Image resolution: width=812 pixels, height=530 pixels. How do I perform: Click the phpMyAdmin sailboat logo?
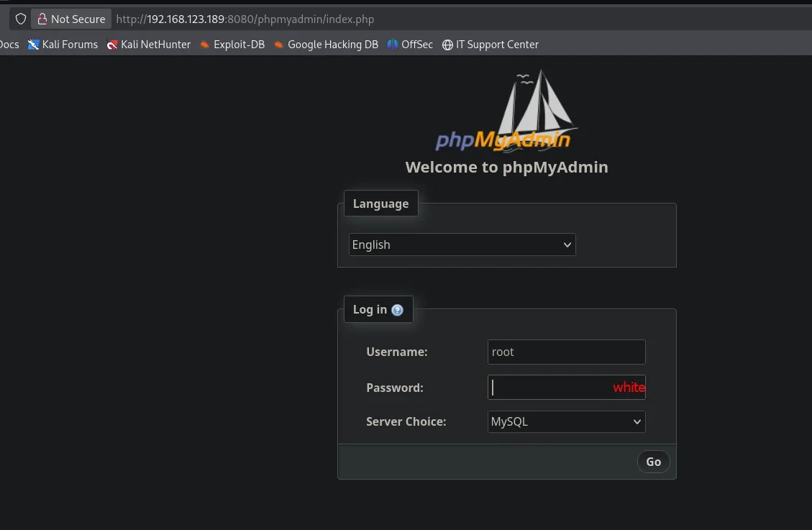click(x=506, y=111)
